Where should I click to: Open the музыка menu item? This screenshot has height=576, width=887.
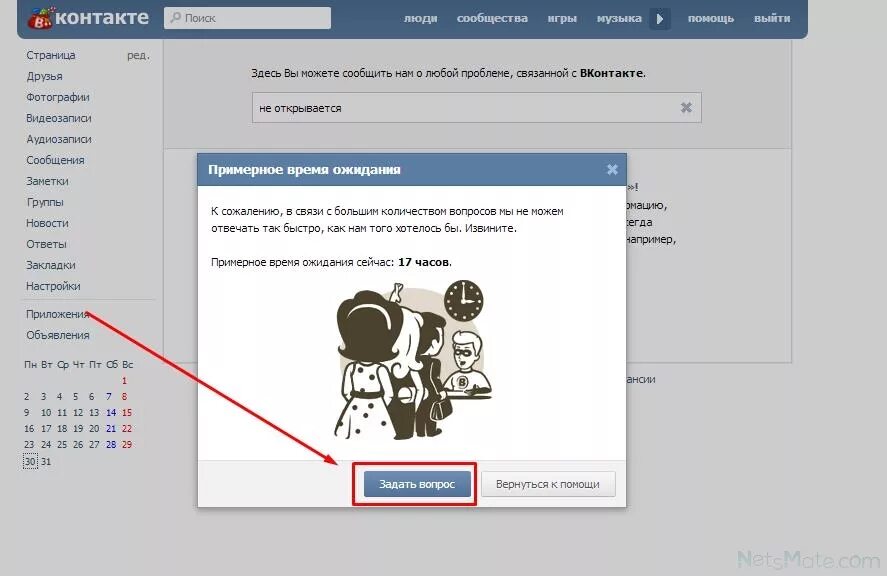(x=619, y=18)
